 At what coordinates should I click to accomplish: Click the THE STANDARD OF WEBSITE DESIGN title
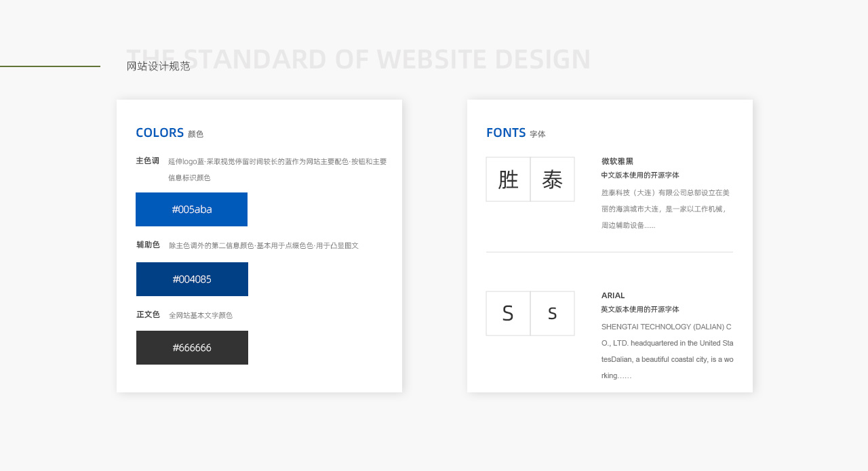pyautogui.click(x=358, y=59)
